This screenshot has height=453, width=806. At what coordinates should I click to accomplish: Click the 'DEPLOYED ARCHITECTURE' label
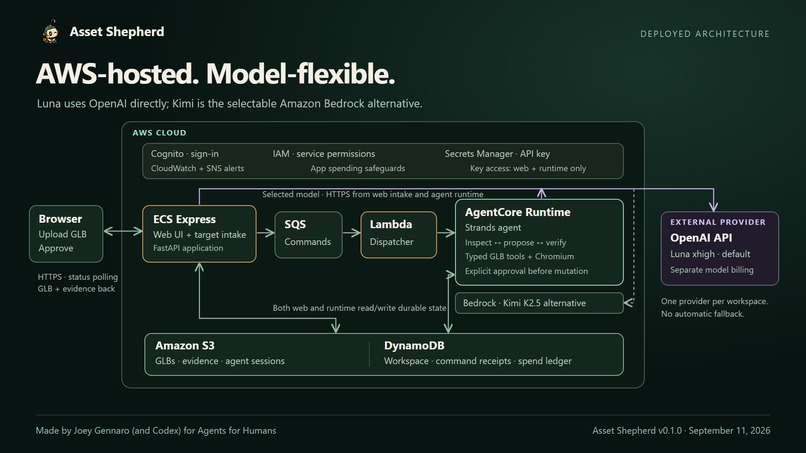tap(705, 34)
